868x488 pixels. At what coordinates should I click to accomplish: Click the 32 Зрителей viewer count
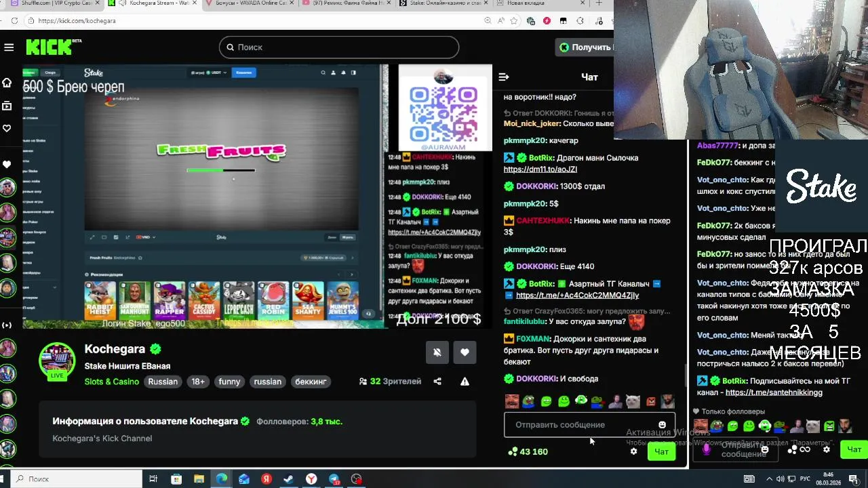[x=390, y=382]
